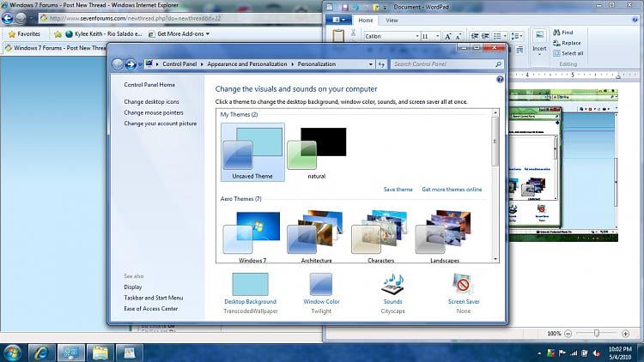Click Paste clipboard icon in WordPad
This screenshot has width=644, height=362.
[x=338, y=36]
